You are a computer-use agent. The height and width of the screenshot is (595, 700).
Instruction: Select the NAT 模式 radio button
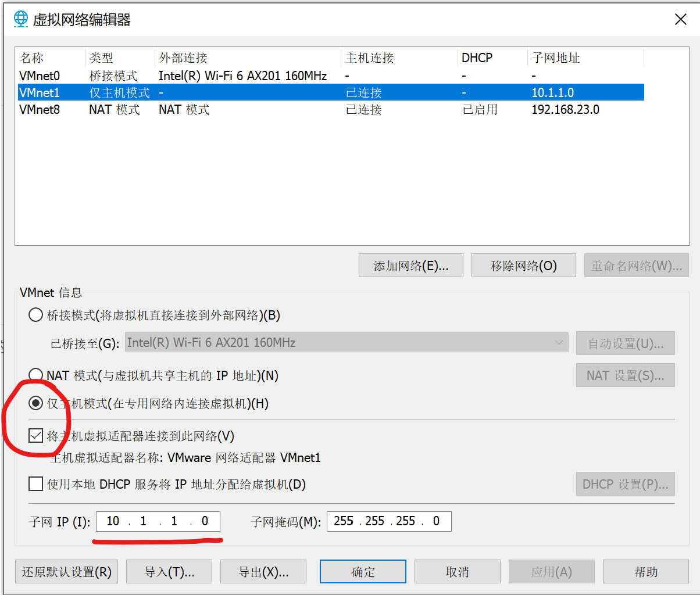[x=36, y=375]
